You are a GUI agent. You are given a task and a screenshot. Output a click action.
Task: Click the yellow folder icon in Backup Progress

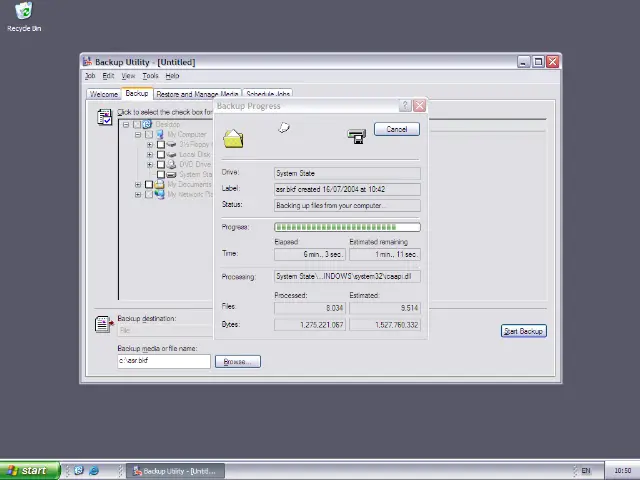coord(233,139)
